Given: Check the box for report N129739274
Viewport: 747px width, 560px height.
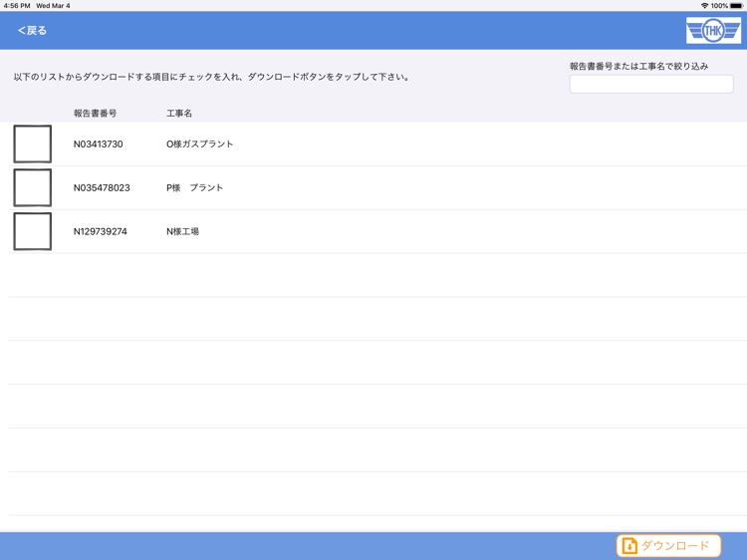Looking at the screenshot, I should (x=33, y=231).
